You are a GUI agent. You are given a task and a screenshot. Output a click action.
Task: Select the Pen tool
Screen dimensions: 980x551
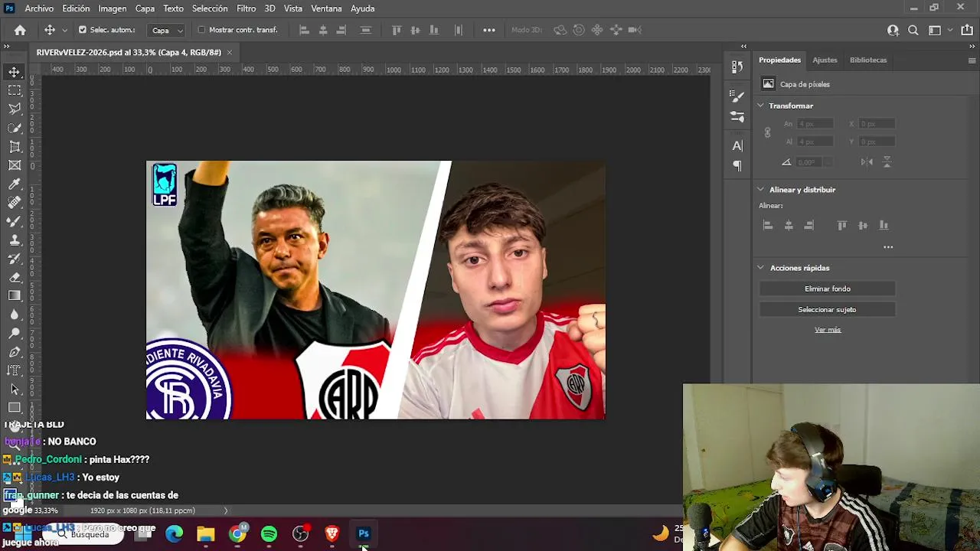[x=15, y=352]
